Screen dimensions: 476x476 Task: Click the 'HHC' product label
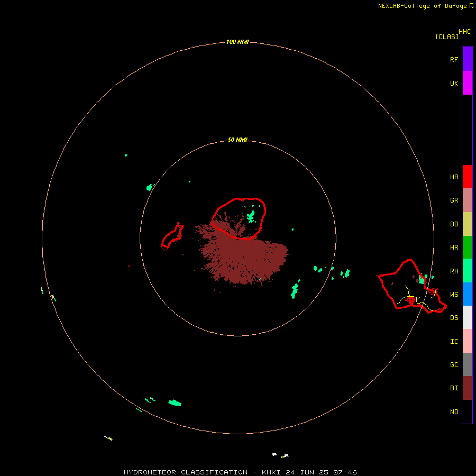[464, 32]
